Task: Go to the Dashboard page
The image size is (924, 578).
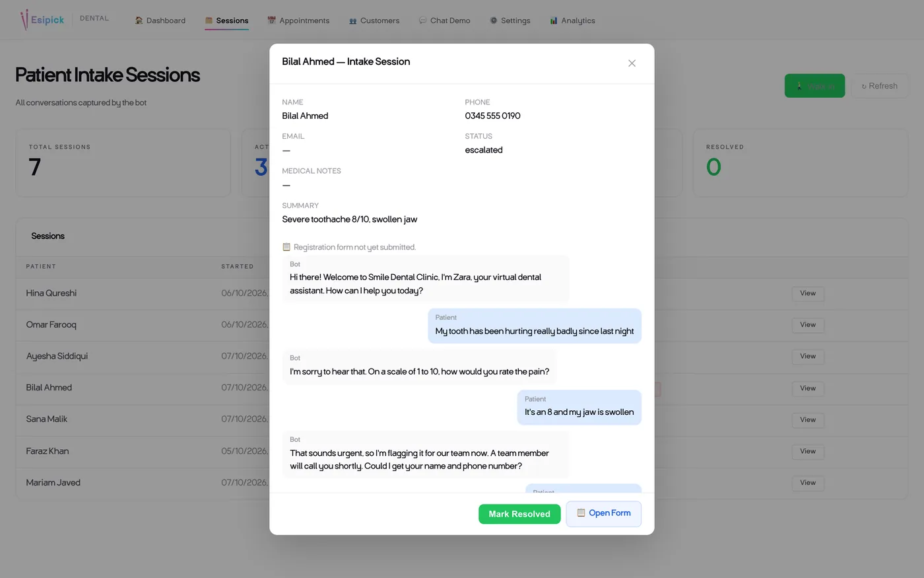Action: pos(160,20)
